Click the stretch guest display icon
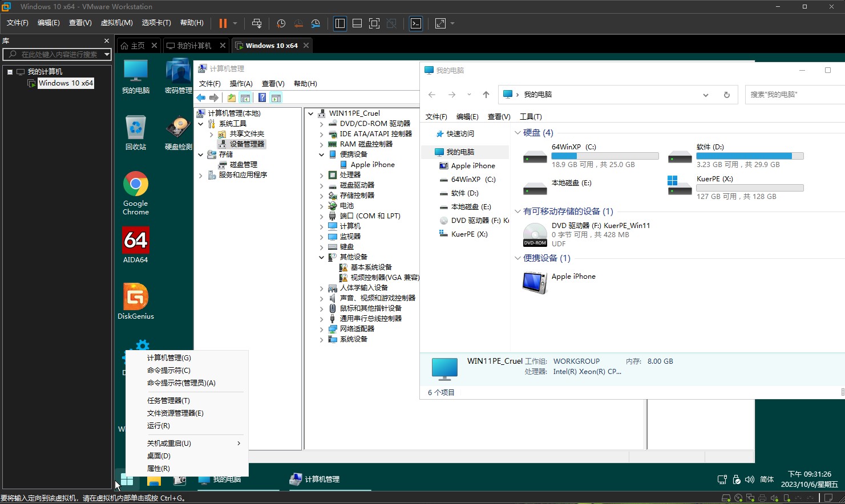This screenshot has height=504, width=845. (x=440, y=23)
